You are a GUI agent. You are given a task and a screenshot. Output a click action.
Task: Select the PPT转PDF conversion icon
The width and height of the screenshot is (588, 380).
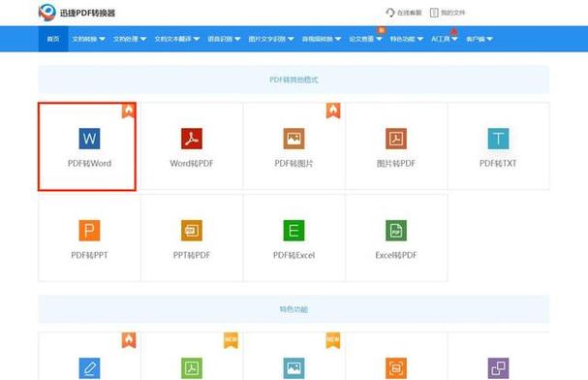click(x=192, y=231)
